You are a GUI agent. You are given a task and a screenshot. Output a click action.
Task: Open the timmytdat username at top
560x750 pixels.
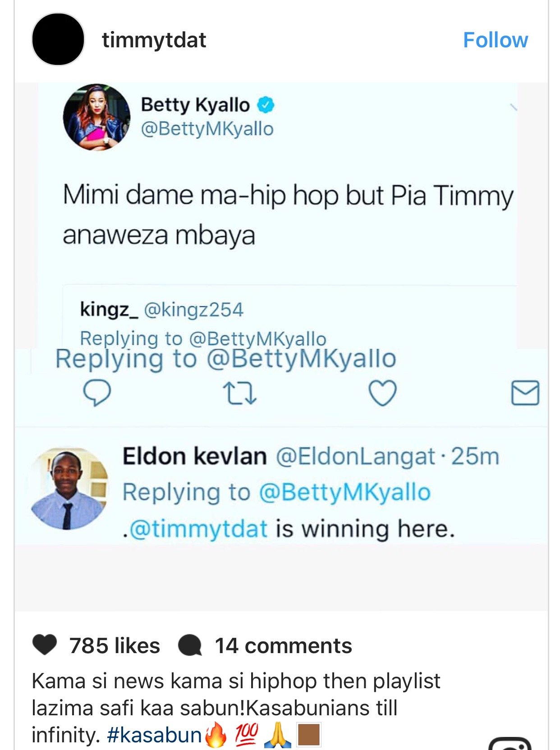154,40
